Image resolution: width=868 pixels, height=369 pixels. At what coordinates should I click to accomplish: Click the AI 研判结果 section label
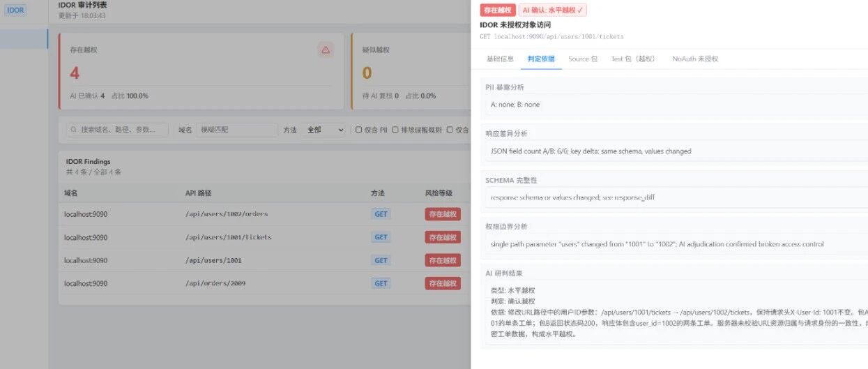pos(504,273)
